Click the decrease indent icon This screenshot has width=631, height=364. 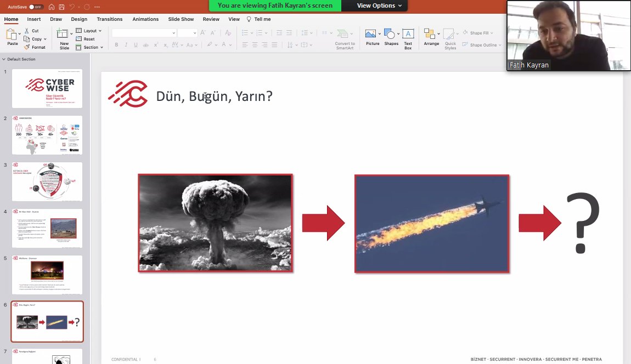[279, 33]
